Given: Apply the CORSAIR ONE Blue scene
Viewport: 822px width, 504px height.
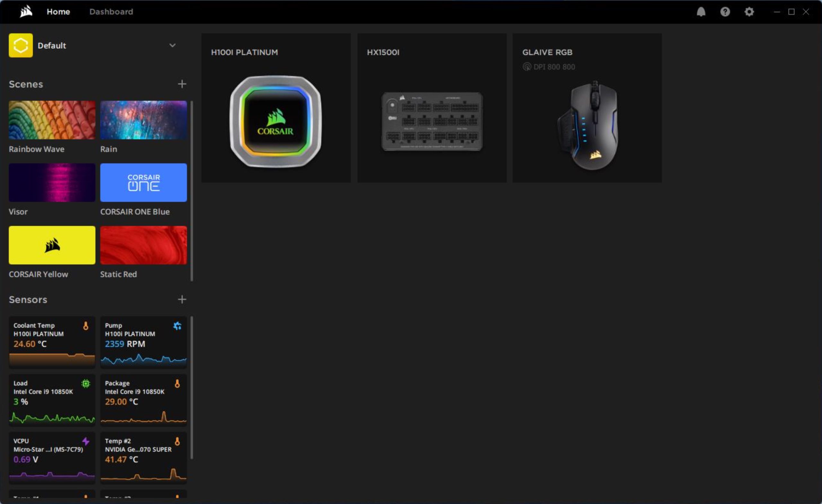Looking at the screenshot, I should [144, 183].
